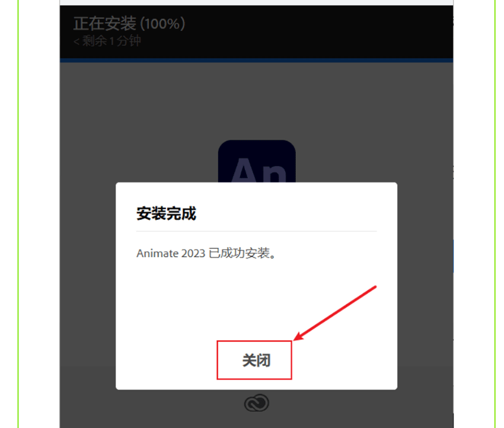Screen dimensions: 504x428
Task: Click the dimmed backdrop beside the Creative Cloud logo
Action: (321, 408)
